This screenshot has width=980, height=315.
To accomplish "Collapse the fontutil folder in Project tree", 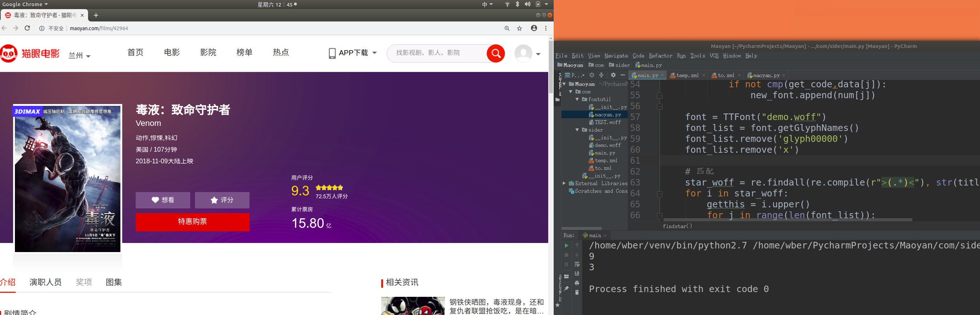I will (577, 99).
